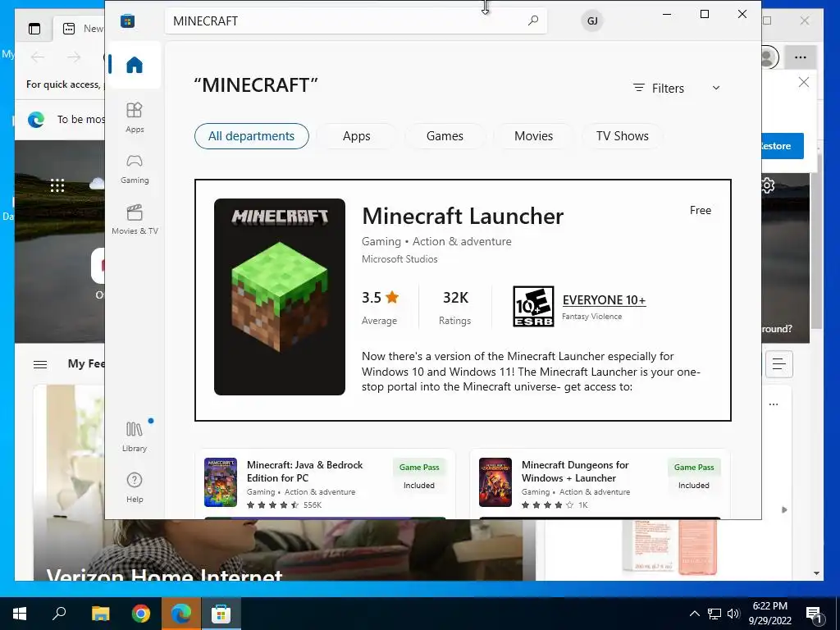The height and width of the screenshot is (630, 840).
Task: Open the Windows Start menu
Action: [x=20, y=614]
